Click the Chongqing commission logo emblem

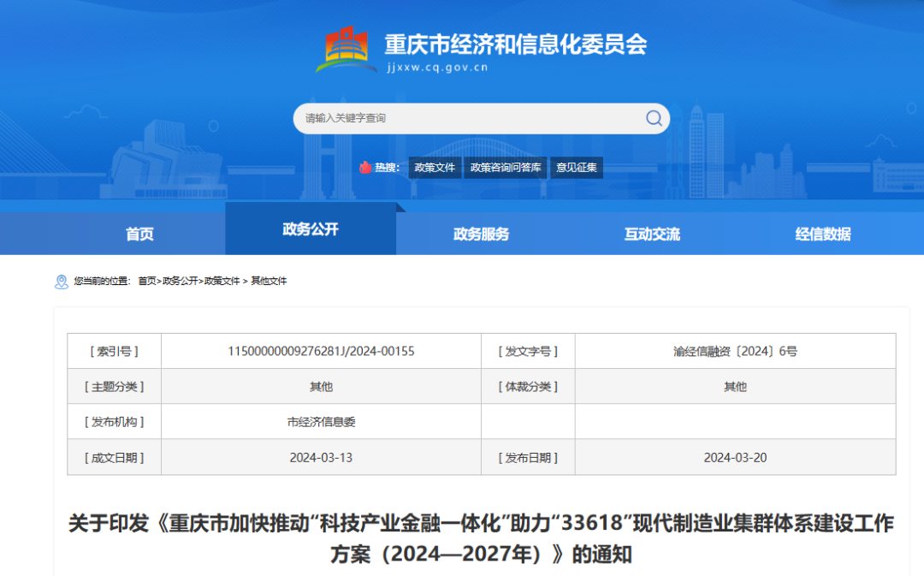(346, 49)
